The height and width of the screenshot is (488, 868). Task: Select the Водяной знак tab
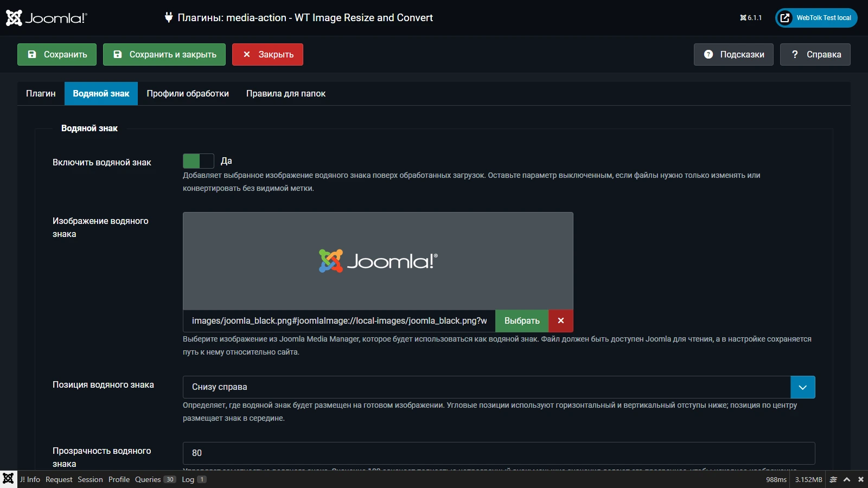(101, 93)
